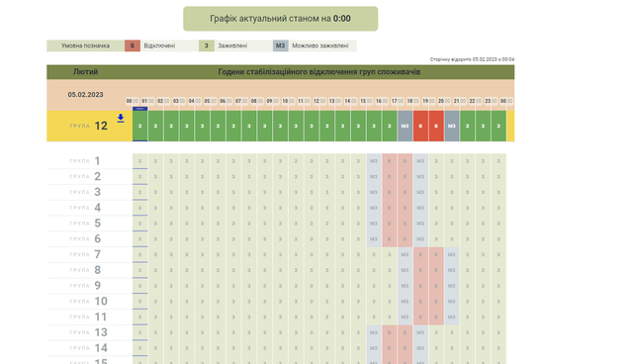The image size is (633, 364).
Task: Select the Група 3 row label
Action: tap(85, 192)
